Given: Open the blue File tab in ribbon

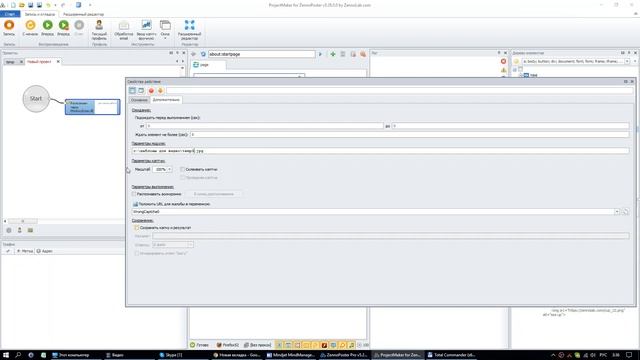Looking at the screenshot, I should (10, 14).
